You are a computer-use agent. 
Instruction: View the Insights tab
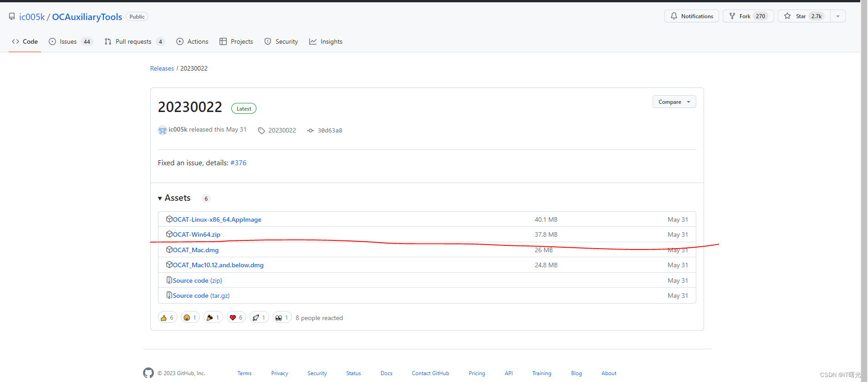click(x=326, y=41)
